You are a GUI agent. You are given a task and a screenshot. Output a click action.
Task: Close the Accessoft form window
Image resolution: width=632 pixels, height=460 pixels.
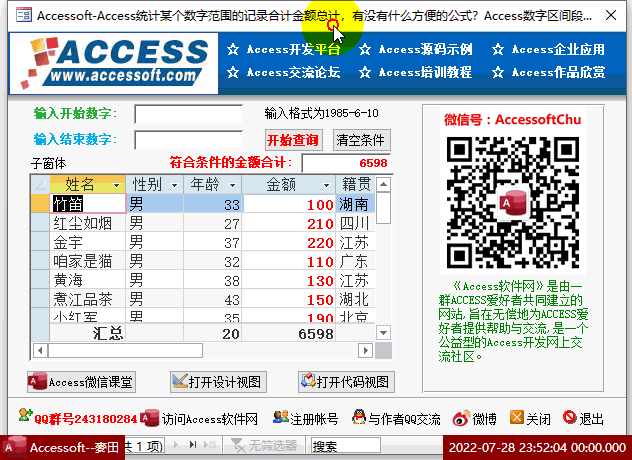point(611,15)
